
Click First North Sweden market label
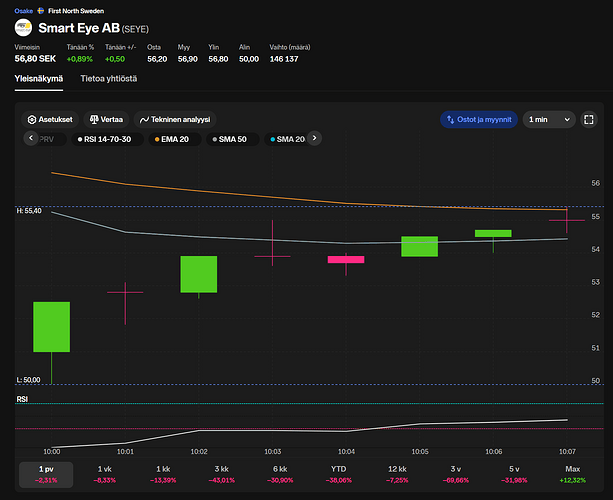[x=76, y=11]
